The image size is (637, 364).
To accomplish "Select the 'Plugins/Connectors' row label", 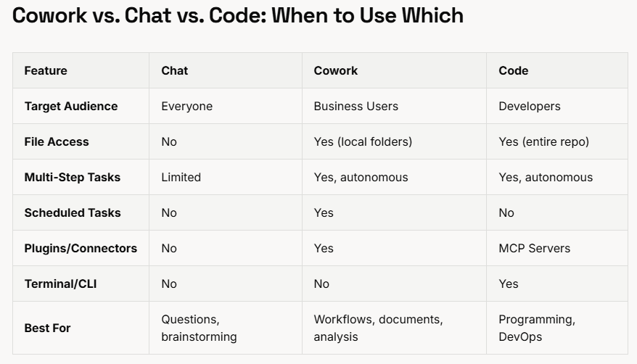I will click(81, 249).
